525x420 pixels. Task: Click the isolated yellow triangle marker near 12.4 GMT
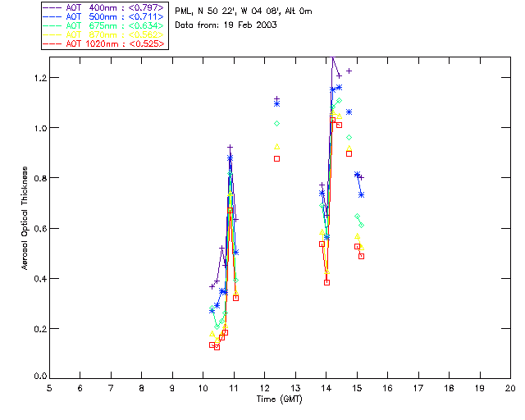[x=277, y=147]
